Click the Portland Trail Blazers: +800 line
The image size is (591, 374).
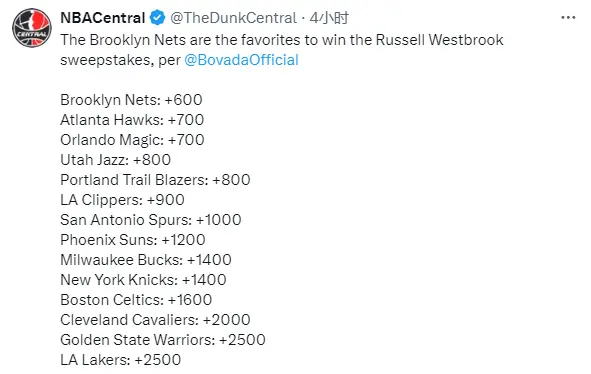coord(155,180)
